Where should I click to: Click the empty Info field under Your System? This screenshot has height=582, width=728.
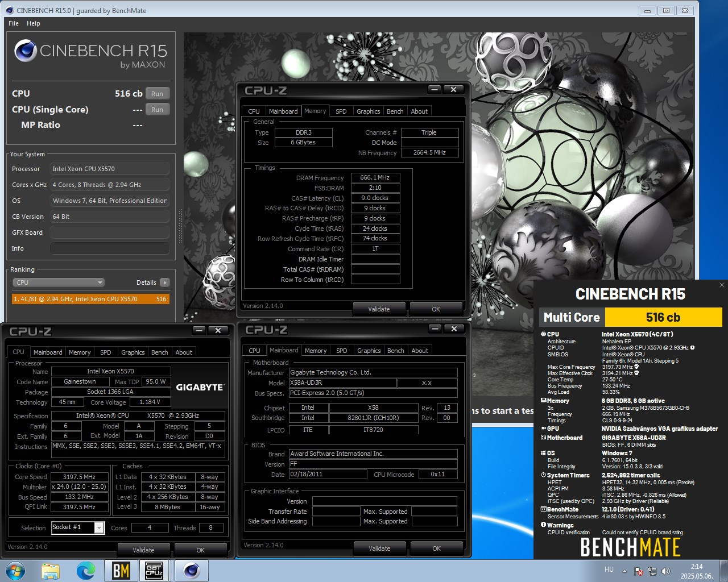pyautogui.click(x=110, y=248)
